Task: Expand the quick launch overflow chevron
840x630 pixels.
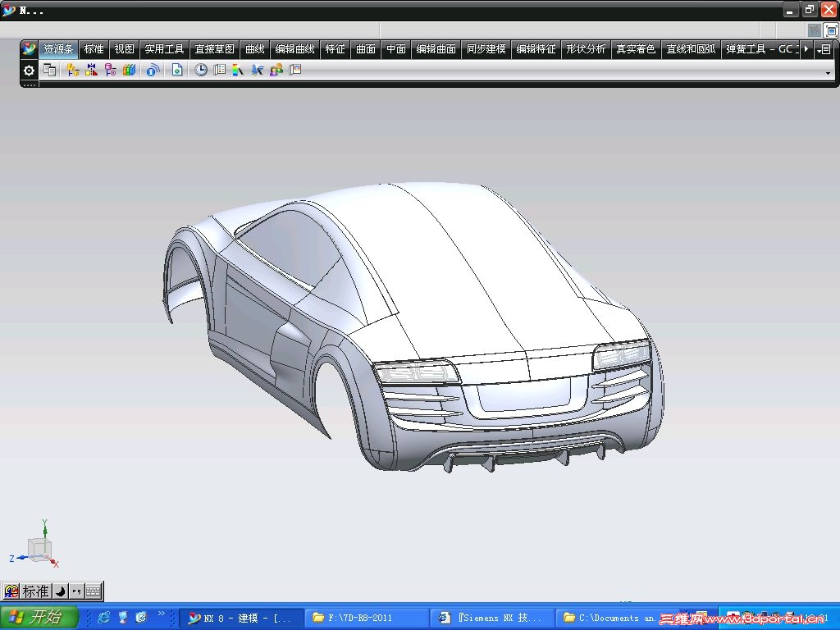Action: 161,614
